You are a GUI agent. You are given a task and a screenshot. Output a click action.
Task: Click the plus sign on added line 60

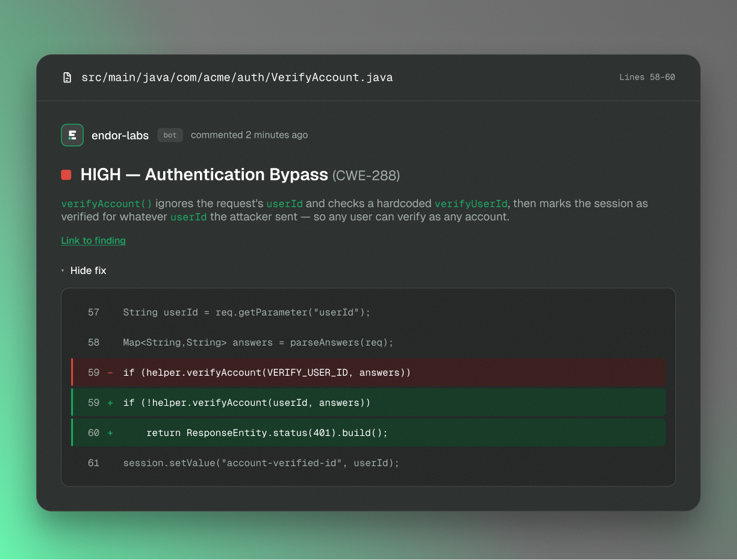pos(110,433)
